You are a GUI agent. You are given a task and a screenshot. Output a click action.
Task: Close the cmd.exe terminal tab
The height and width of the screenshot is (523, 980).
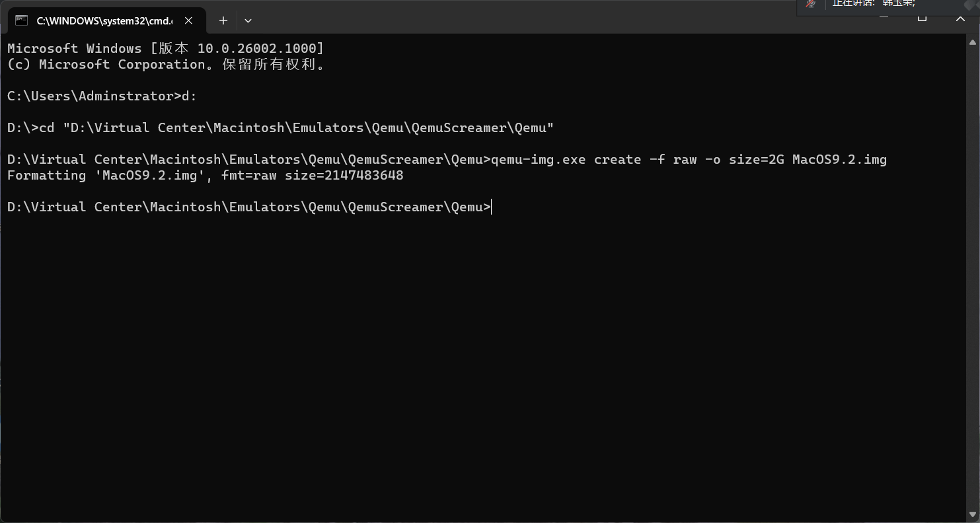(188, 20)
